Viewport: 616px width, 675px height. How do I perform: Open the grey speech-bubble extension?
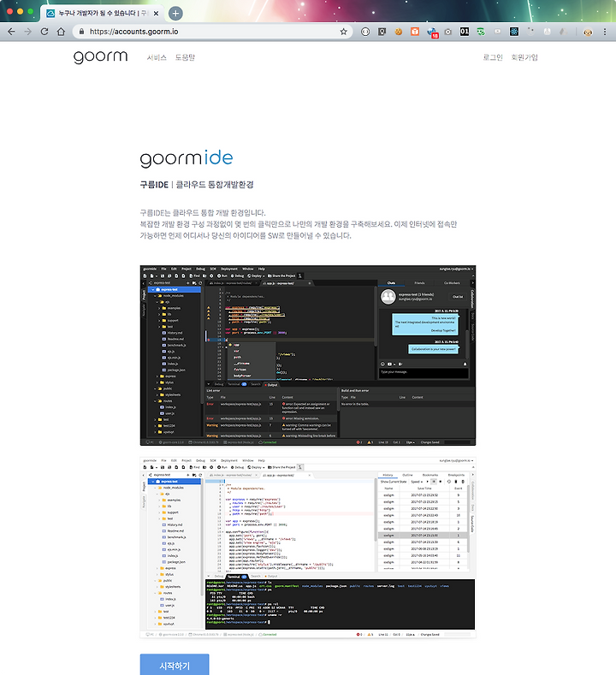tap(498, 32)
